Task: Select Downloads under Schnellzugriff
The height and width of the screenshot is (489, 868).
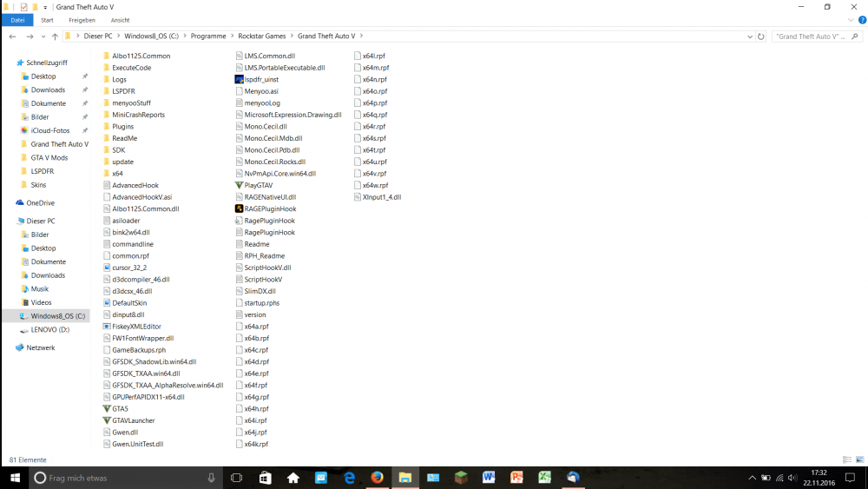Action: [x=48, y=89]
